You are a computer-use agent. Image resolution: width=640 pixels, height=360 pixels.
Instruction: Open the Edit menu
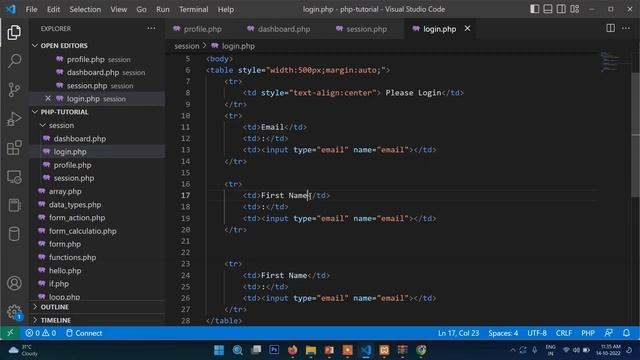coord(53,9)
